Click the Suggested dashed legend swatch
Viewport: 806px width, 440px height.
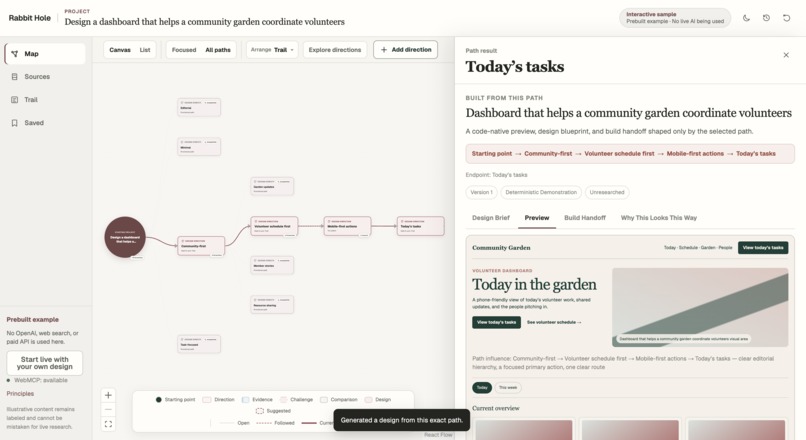point(260,411)
